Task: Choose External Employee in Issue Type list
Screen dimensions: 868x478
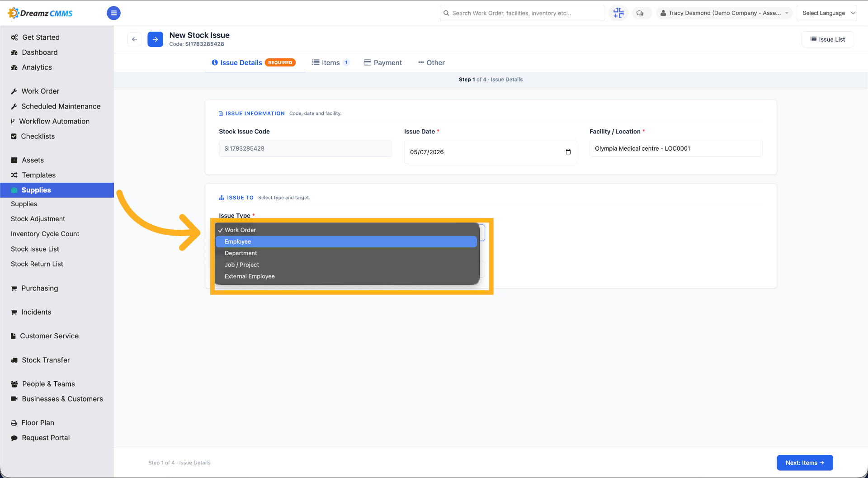Action: click(346, 276)
